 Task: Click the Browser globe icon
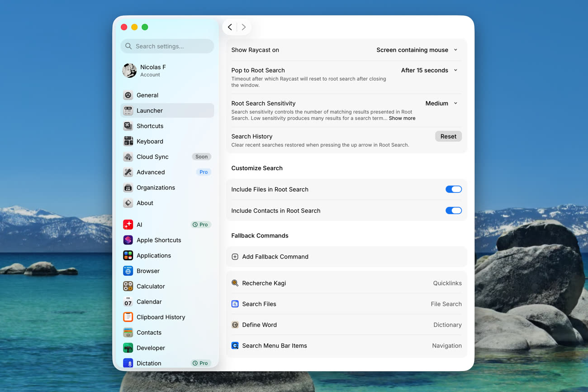click(128, 271)
